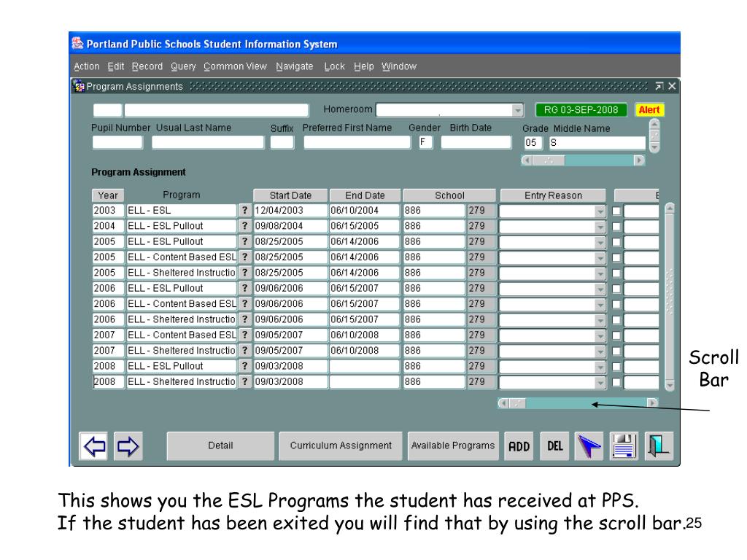Tick the checkbox in the 09/08/2004 row

point(616,227)
